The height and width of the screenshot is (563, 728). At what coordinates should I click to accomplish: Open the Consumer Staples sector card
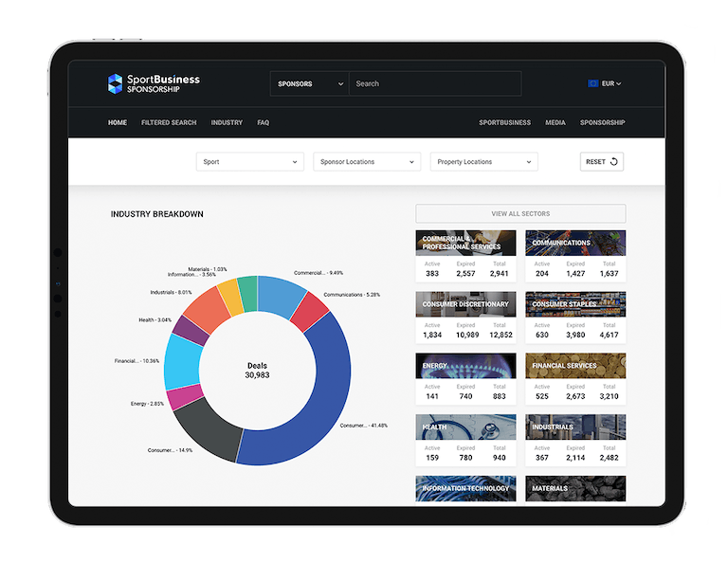click(575, 317)
